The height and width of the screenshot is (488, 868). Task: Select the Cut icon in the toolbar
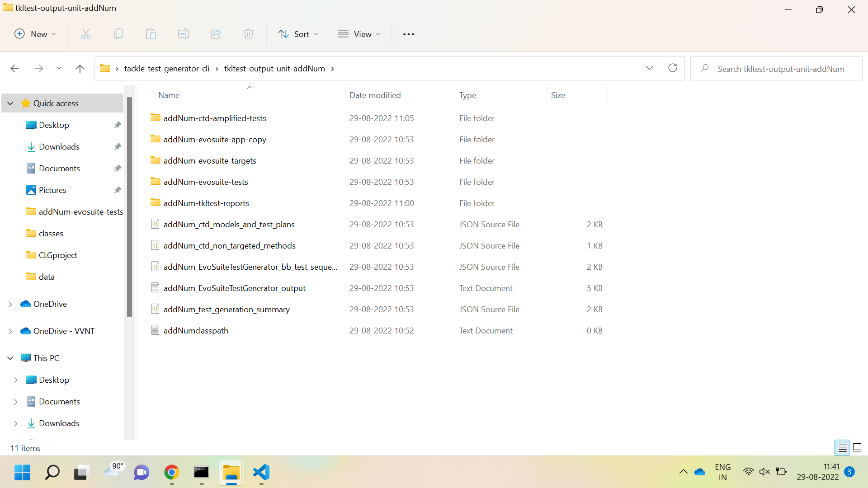[x=85, y=34]
